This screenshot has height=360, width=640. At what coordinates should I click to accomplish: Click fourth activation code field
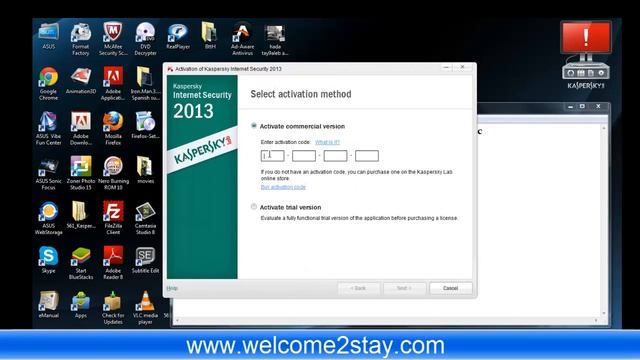367,156
